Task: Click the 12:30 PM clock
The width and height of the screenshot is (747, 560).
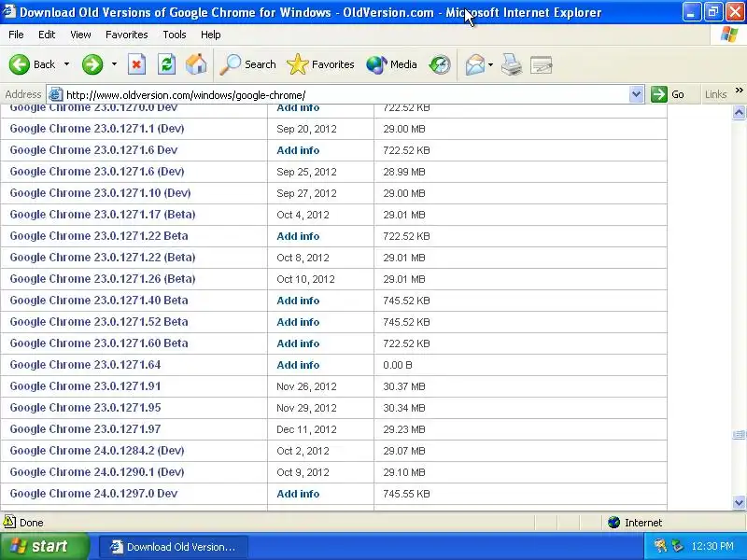Action: [x=712, y=546]
